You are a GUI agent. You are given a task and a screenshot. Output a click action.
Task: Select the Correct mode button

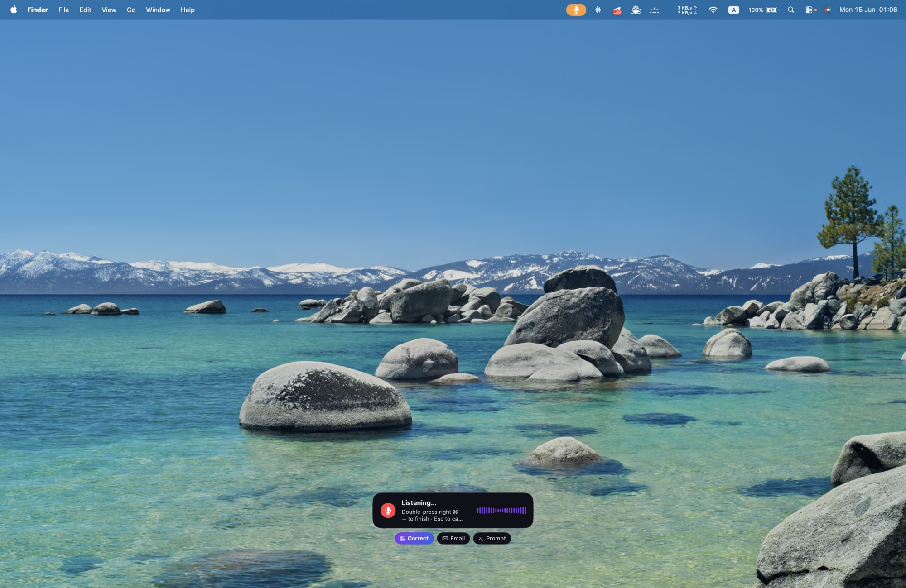[414, 538]
